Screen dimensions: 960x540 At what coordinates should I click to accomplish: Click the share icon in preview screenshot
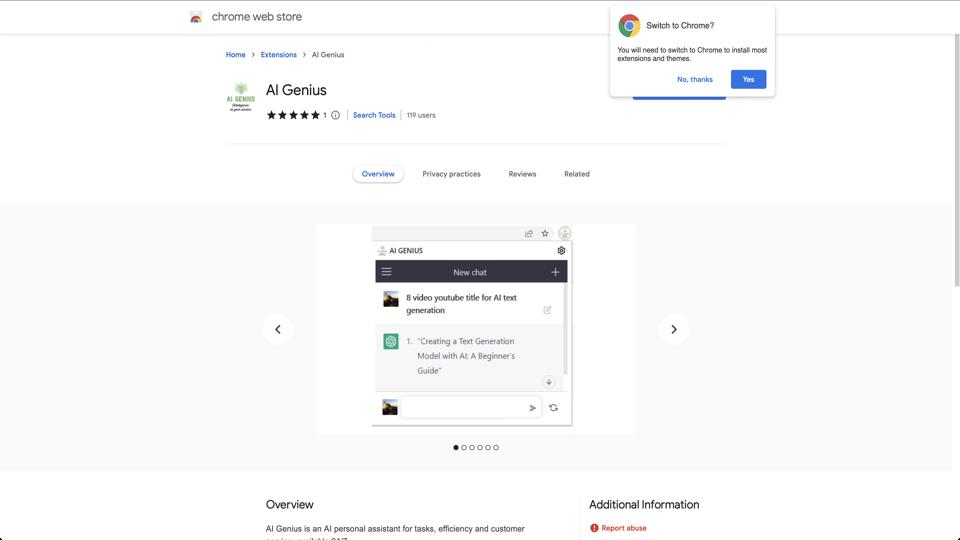tap(528, 233)
